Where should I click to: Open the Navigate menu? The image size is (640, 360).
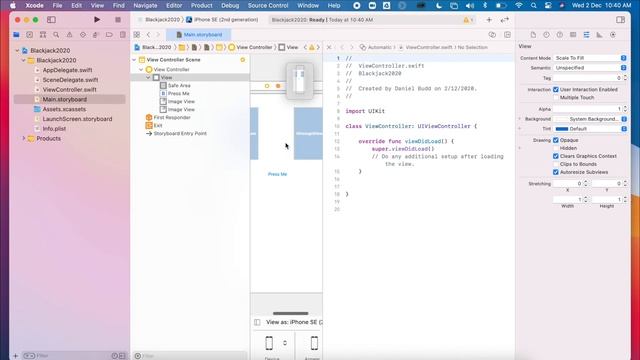(x=145, y=5)
